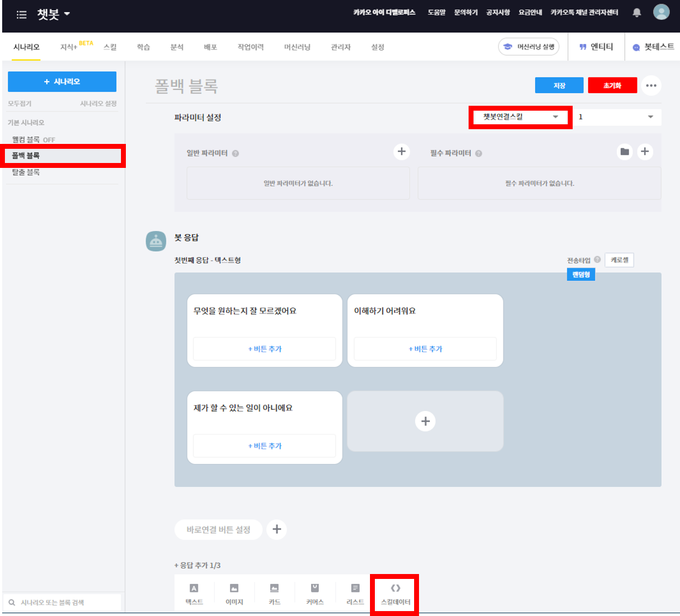Toggle 랜덤형 send type
Image resolution: width=680 pixels, height=616 pixels.
click(581, 275)
